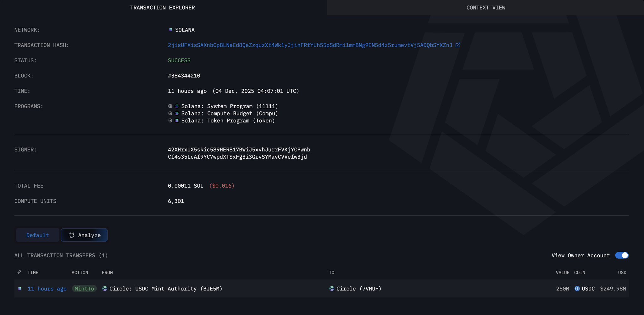Screen dimensions: 644x315
Task: Open Circle: USDC Mint Authority sender address
Action: (166, 289)
